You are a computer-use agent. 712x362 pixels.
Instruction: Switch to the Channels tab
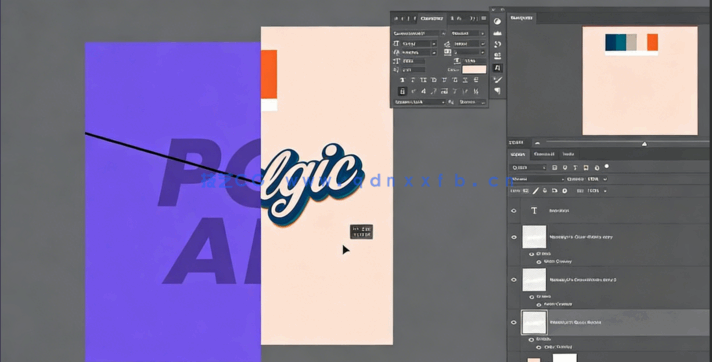[544, 154]
